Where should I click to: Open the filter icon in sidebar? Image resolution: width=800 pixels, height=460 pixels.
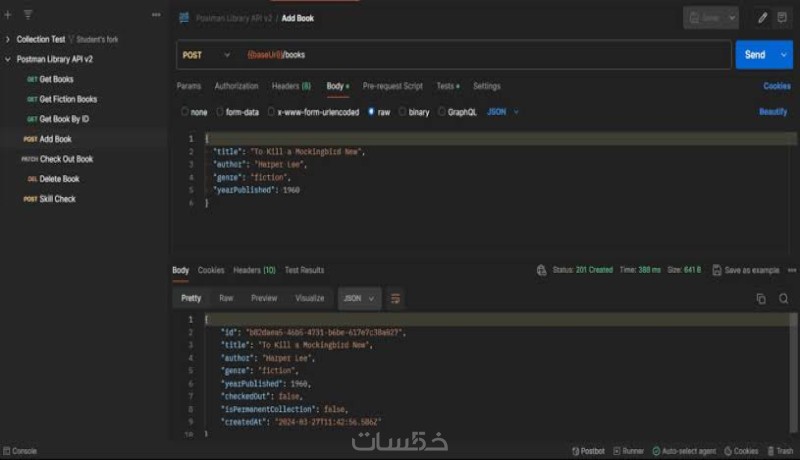pyautogui.click(x=28, y=15)
